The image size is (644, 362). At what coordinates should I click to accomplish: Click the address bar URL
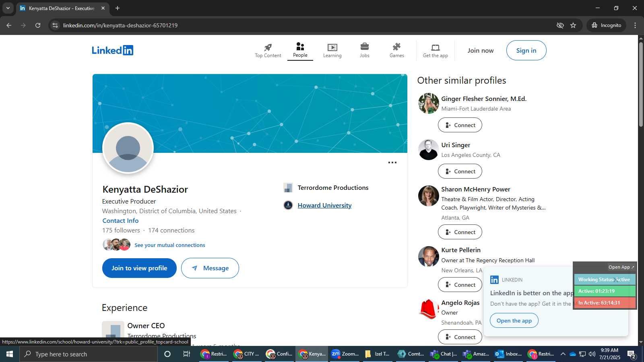pyautogui.click(x=120, y=25)
